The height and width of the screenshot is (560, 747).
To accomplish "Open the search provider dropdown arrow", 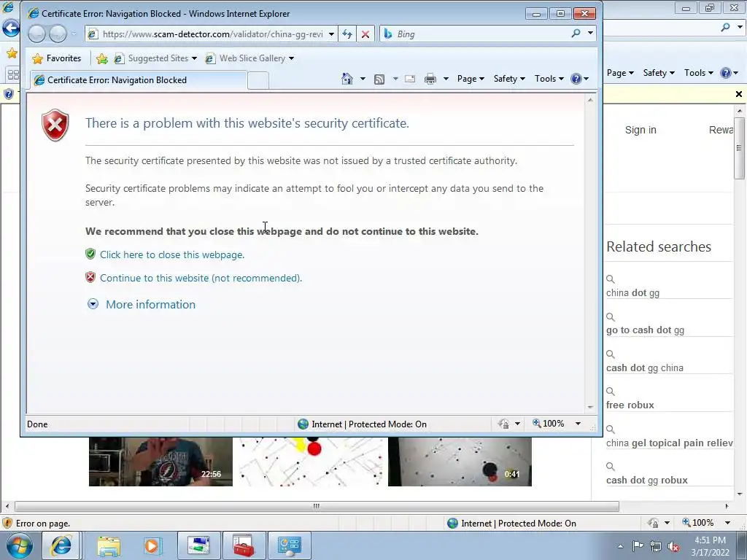I will click(x=590, y=34).
